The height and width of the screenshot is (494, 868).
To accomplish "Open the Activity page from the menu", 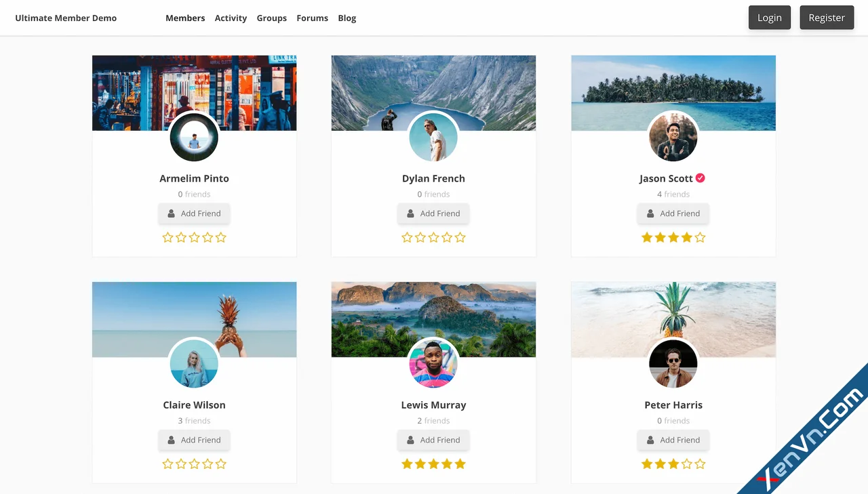I will point(231,18).
